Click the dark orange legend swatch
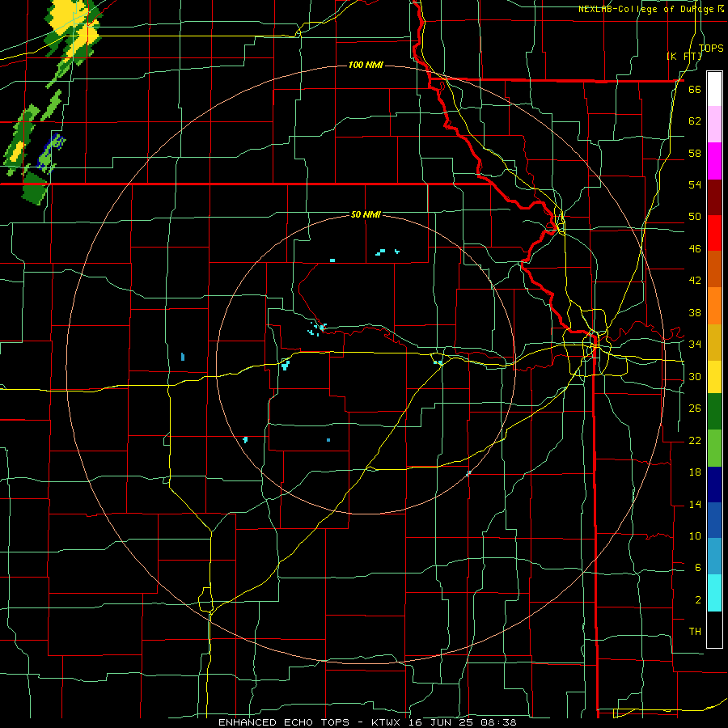The image size is (728, 728). (714, 269)
